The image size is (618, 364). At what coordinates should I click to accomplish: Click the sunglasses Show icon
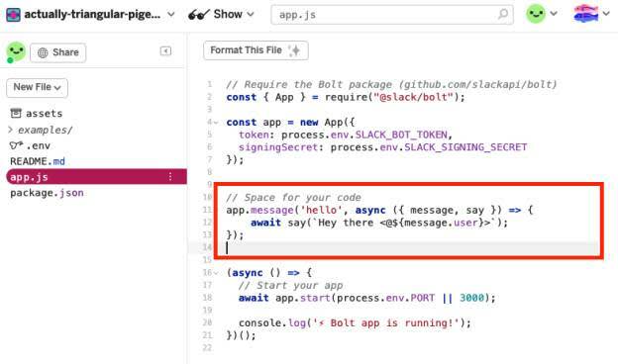click(x=199, y=15)
